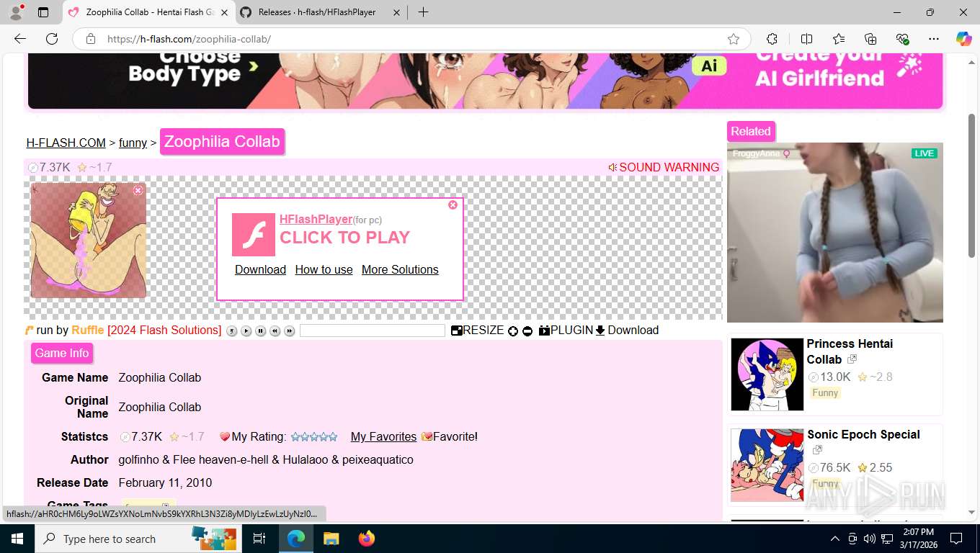Decrease player size with the minus circle icon

click(x=527, y=331)
